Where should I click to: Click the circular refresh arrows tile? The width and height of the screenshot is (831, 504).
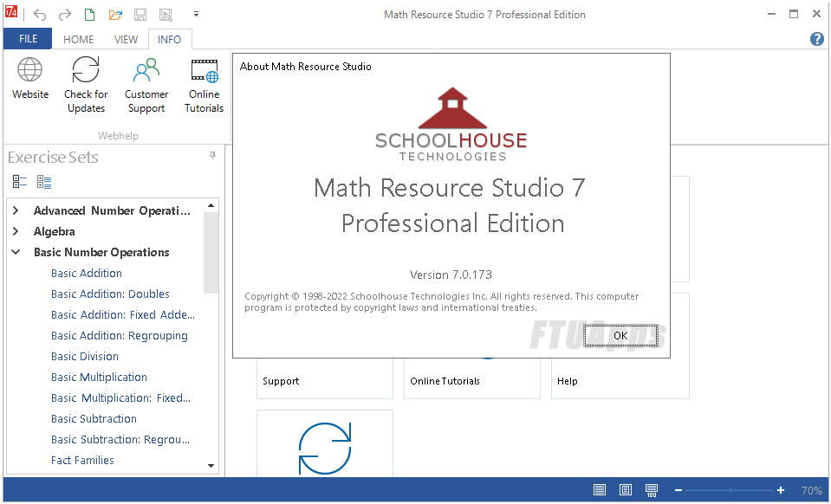(325, 443)
